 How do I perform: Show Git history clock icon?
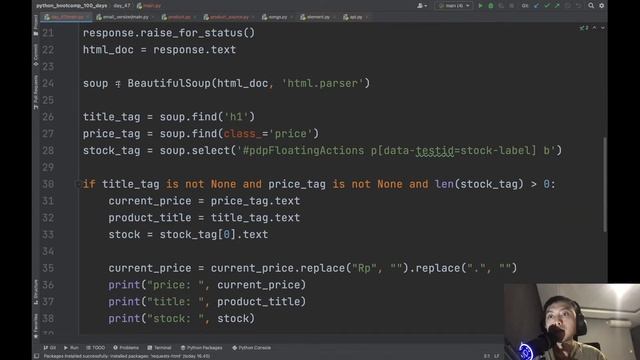(x=567, y=6)
